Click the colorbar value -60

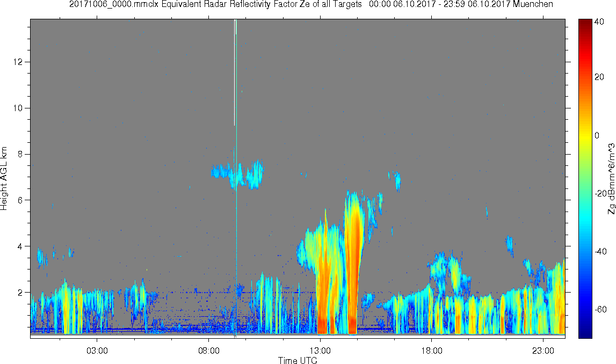(x=600, y=309)
